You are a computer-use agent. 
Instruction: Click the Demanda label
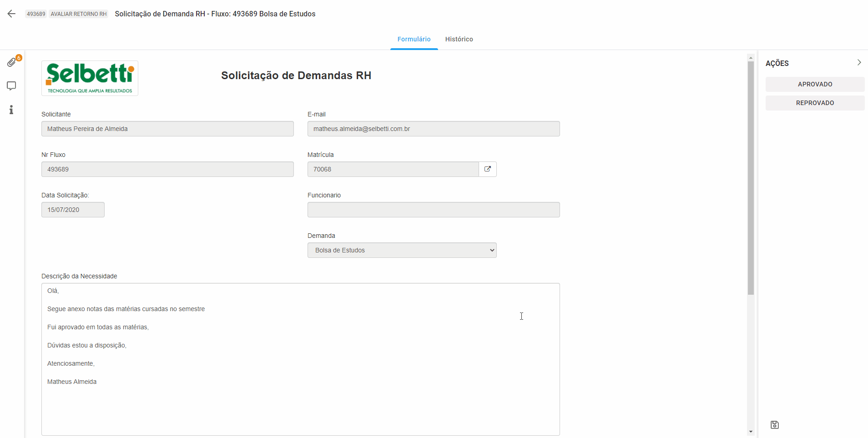pos(321,236)
